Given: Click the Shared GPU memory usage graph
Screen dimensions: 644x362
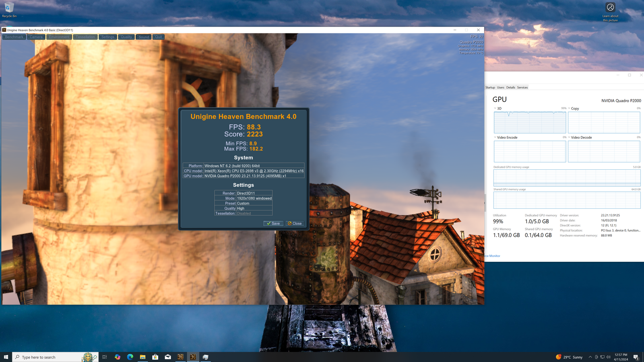Looking at the screenshot, I should pyautogui.click(x=567, y=200).
